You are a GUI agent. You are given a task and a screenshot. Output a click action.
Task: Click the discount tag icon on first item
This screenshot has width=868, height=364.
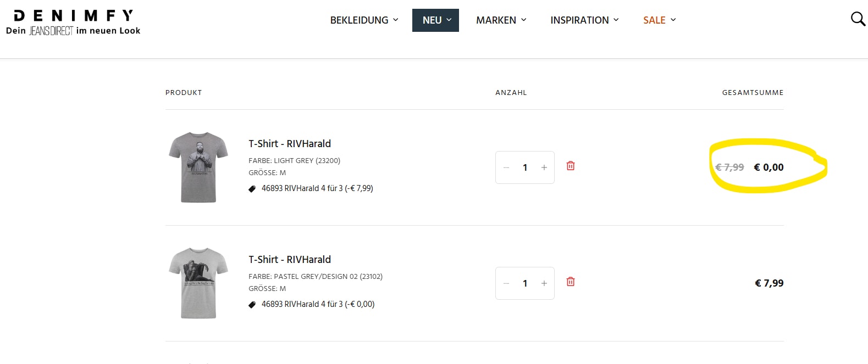[252, 189]
